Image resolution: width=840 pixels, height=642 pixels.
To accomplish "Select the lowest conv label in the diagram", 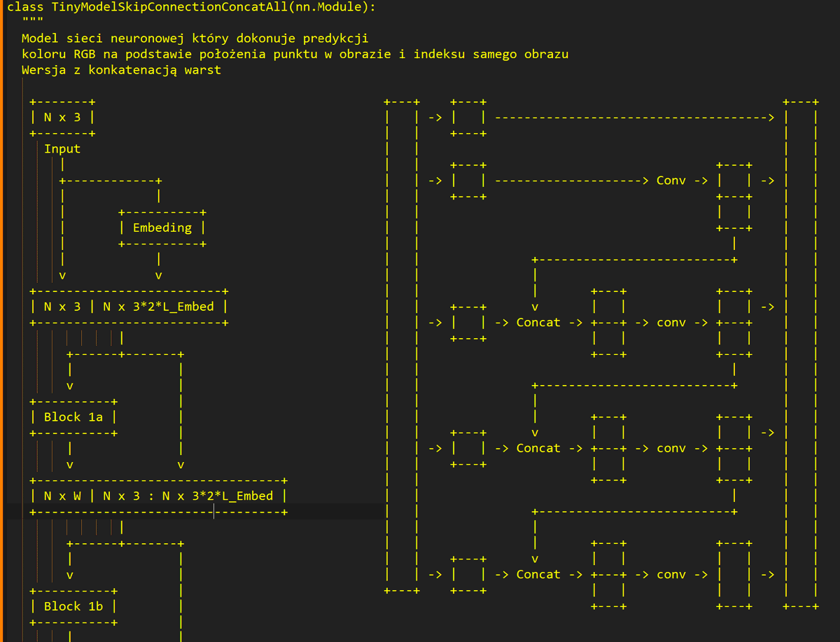I will click(x=671, y=574).
